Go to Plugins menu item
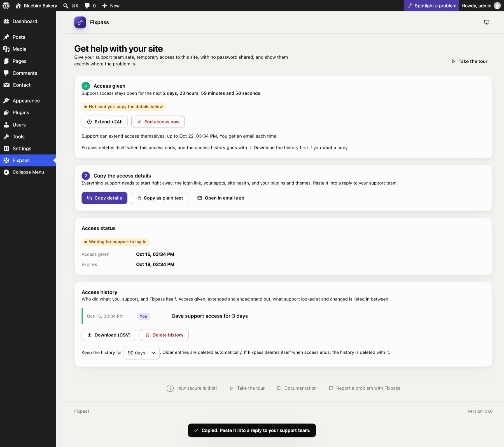This screenshot has width=504, height=447. pyautogui.click(x=28, y=112)
